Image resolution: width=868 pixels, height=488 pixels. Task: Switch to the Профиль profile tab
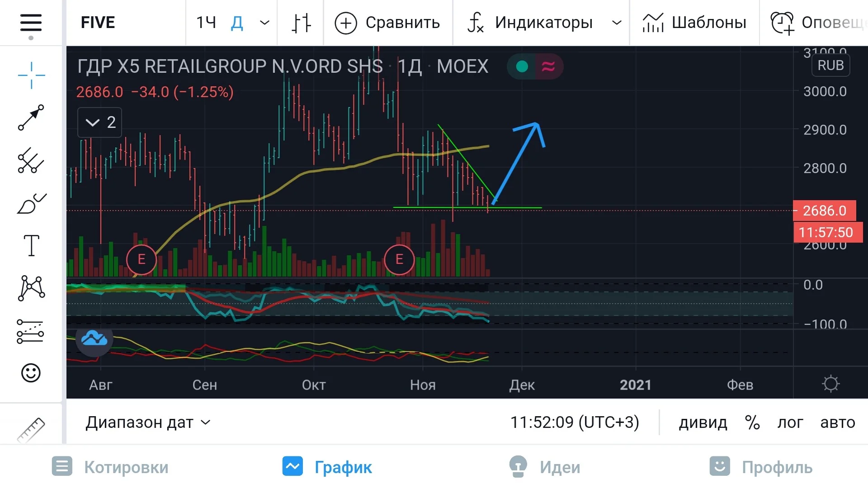pyautogui.click(x=761, y=467)
